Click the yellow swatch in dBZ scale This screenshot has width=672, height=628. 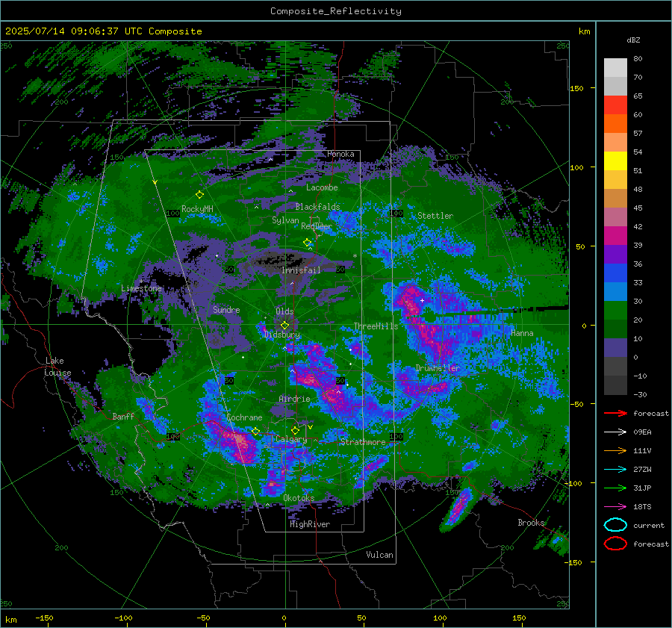[615, 161]
